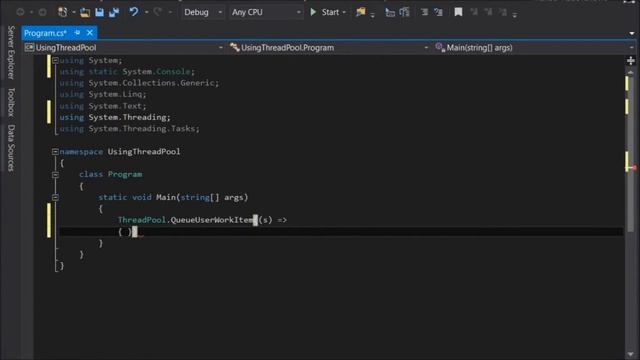This screenshot has height=360, width=640.
Task: Collapse the Main method block
Action: (x=55, y=198)
